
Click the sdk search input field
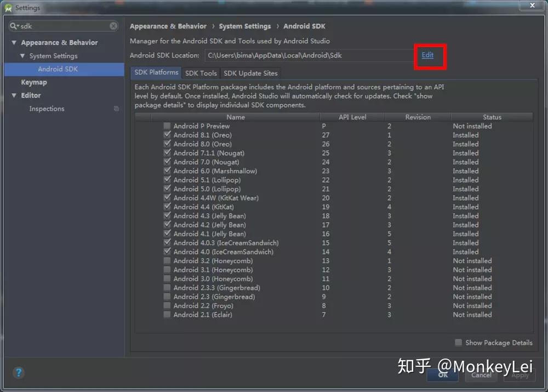64,26
